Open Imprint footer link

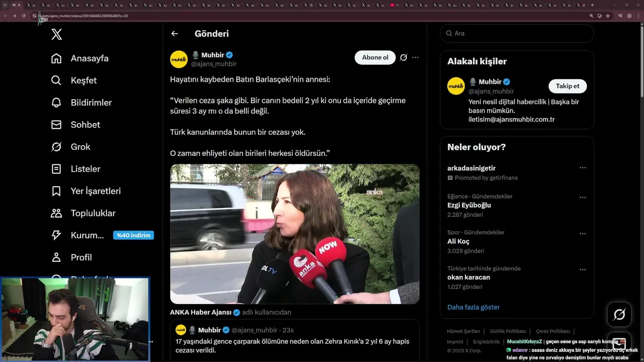tap(455, 342)
